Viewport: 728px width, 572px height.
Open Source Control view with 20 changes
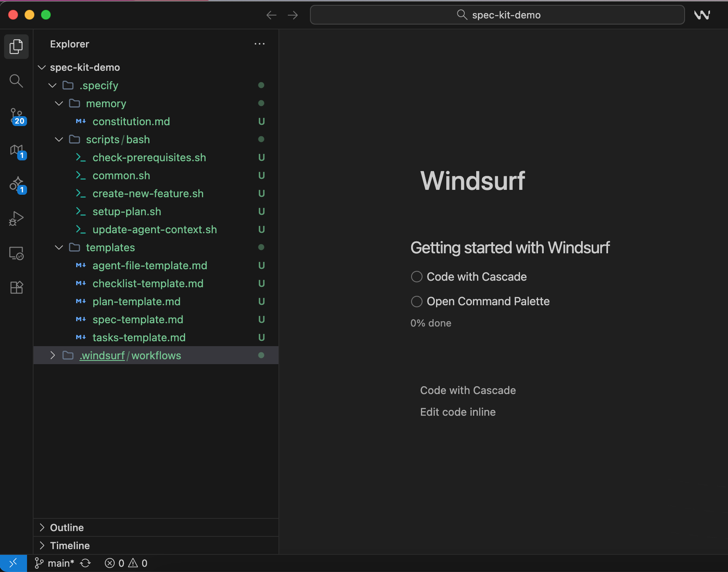17,116
